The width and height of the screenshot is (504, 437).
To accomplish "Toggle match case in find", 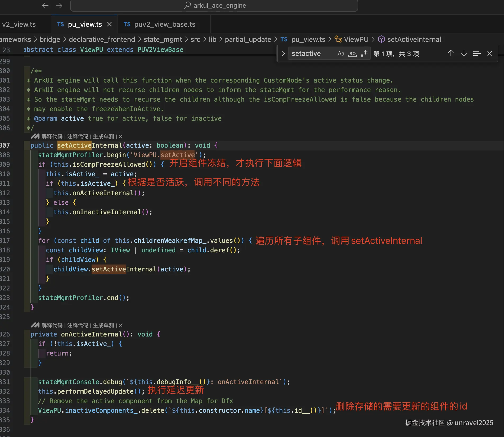I will click(341, 53).
